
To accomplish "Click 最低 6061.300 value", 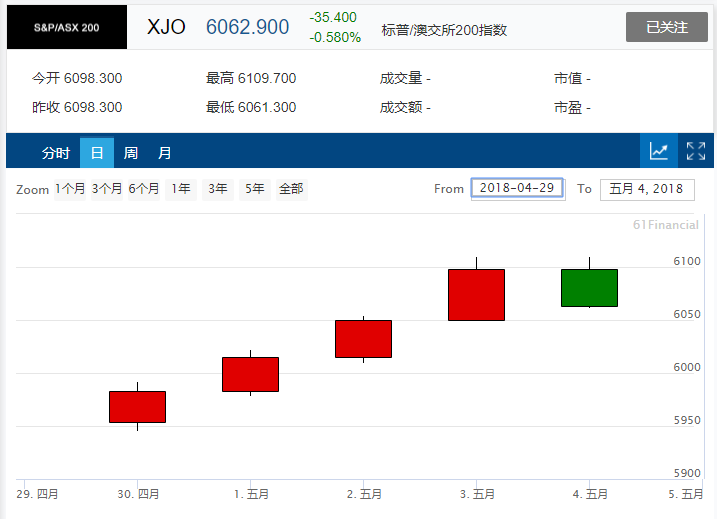I will pyautogui.click(x=251, y=107).
